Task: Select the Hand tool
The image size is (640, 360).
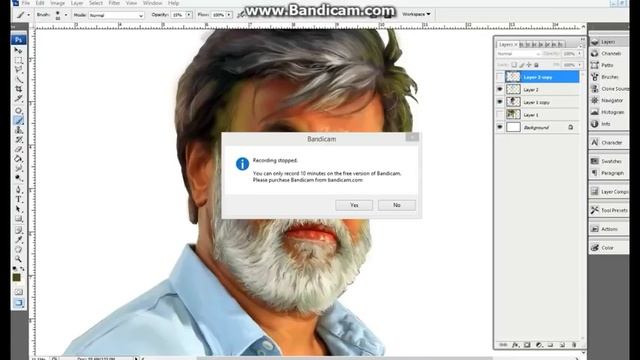Action: [x=18, y=249]
